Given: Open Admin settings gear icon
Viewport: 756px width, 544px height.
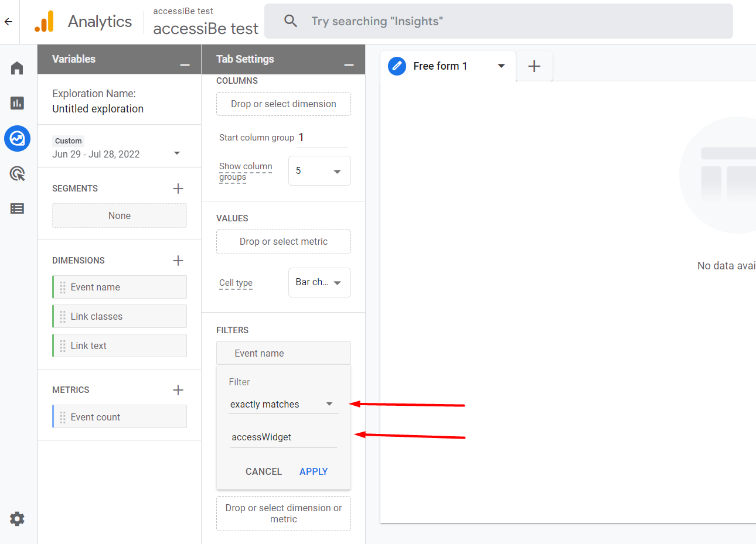Looking at the screenshot, I should tap(17, 519).
